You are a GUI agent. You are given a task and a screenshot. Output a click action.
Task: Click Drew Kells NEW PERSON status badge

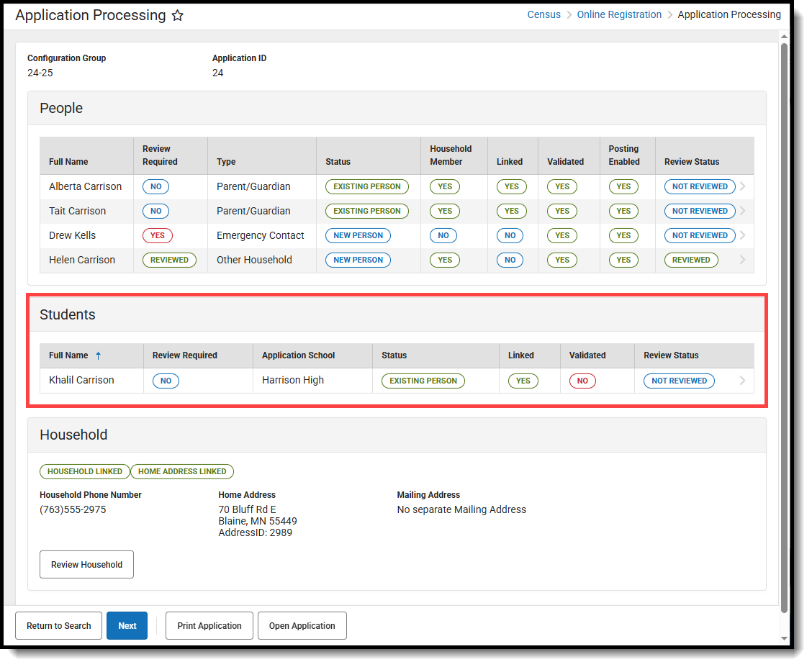tap(358, 235)
